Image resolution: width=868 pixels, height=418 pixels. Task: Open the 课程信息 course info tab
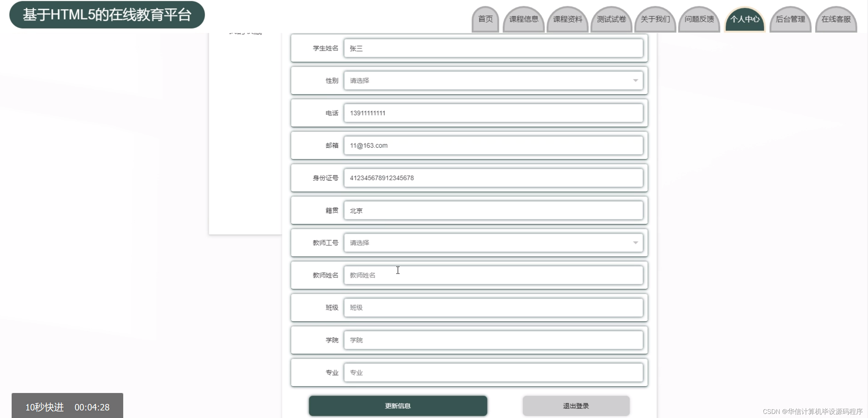tap(524, 20)
